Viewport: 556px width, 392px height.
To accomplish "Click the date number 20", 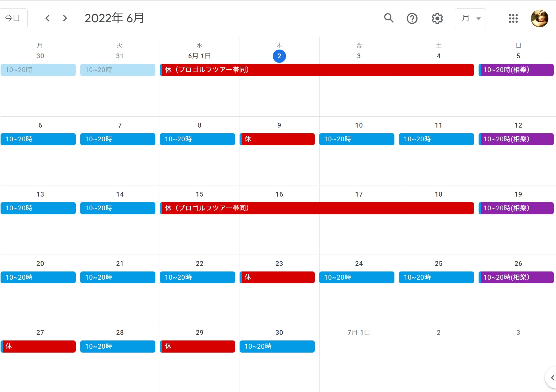I will tap(40, 264).
